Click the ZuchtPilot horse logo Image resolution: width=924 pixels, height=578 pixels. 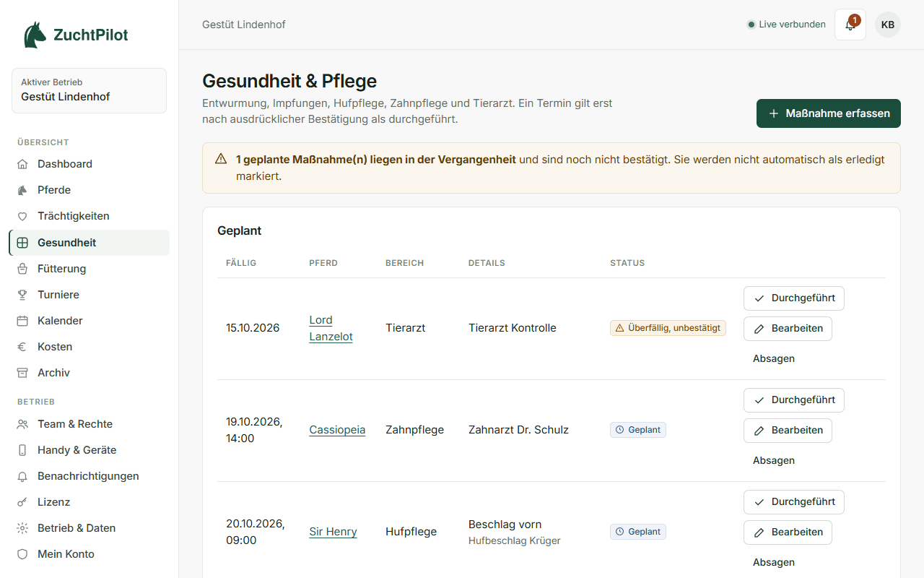35,35
